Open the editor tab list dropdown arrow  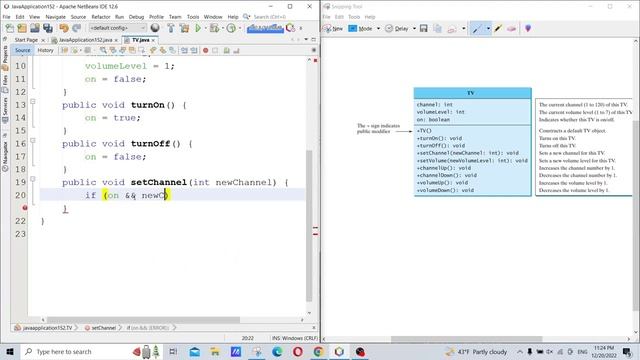(306, 40)
